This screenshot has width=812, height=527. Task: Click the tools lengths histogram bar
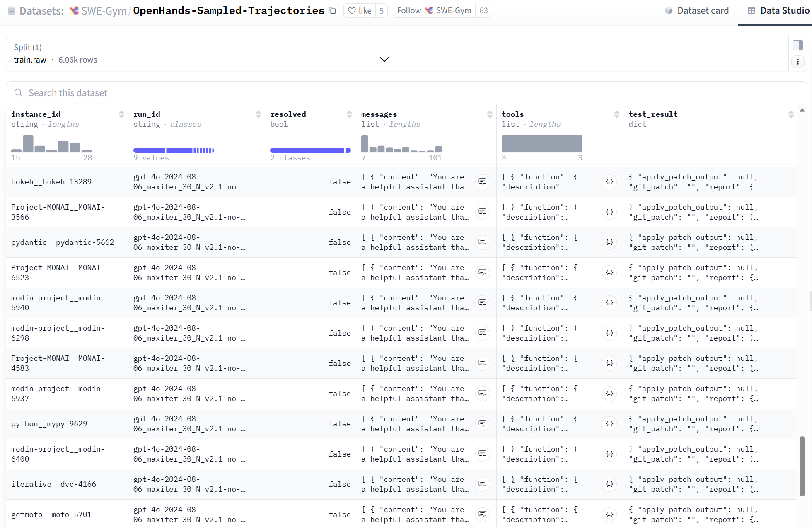pos(542,143)
